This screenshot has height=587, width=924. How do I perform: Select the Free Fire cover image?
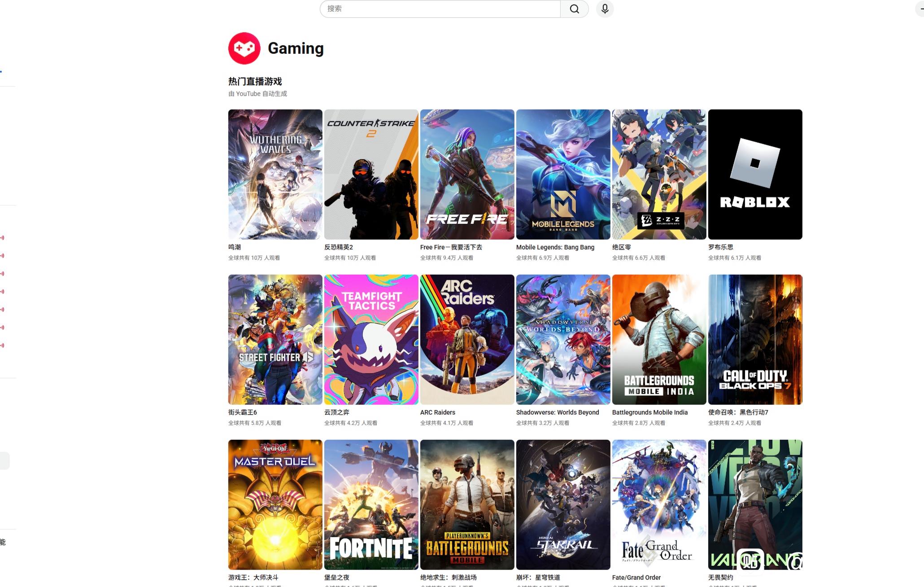coord(467,174)
